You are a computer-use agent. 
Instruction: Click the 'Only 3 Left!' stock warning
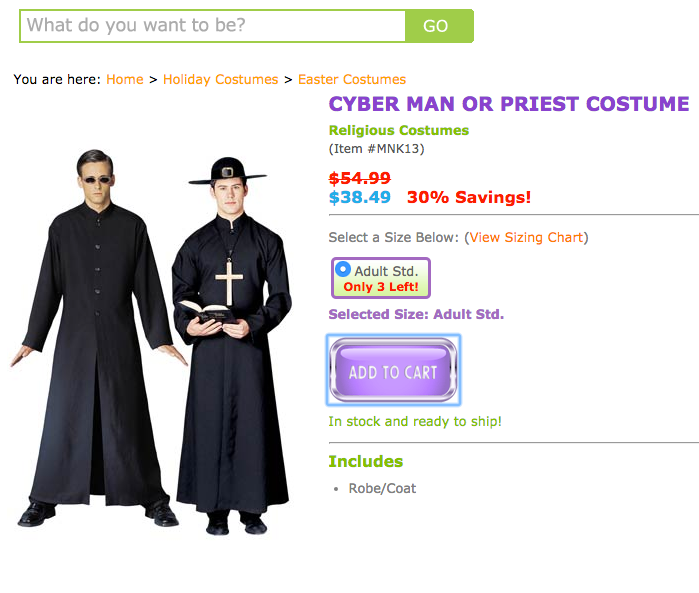(x=381, y=287)
